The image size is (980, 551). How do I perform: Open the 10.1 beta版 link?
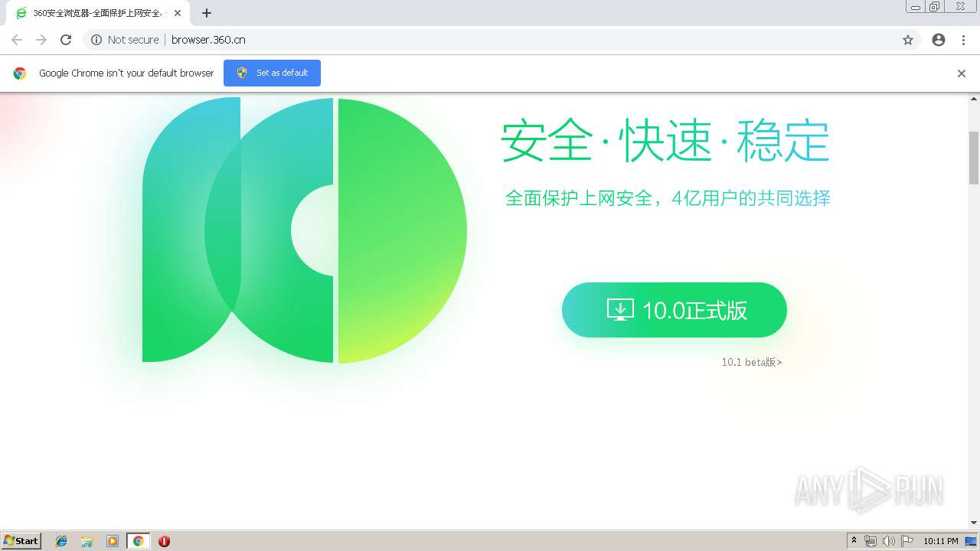click(752, 362)
